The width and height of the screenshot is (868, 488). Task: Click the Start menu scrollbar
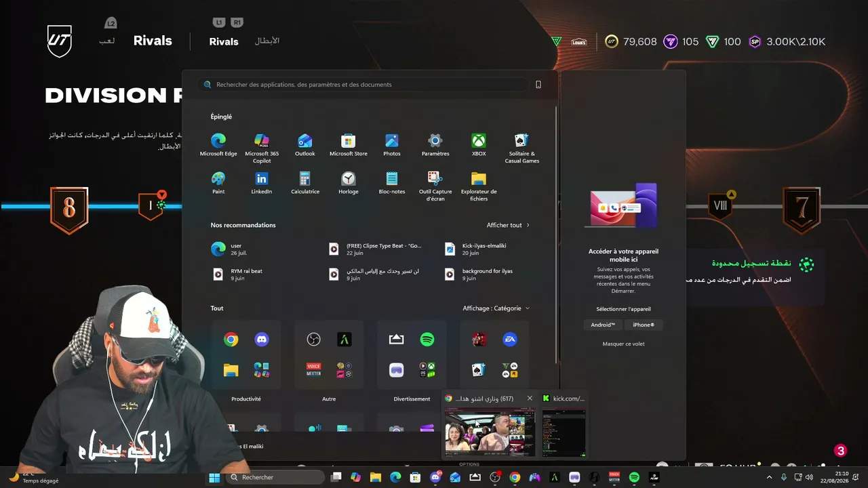click(x=557, y=234)
